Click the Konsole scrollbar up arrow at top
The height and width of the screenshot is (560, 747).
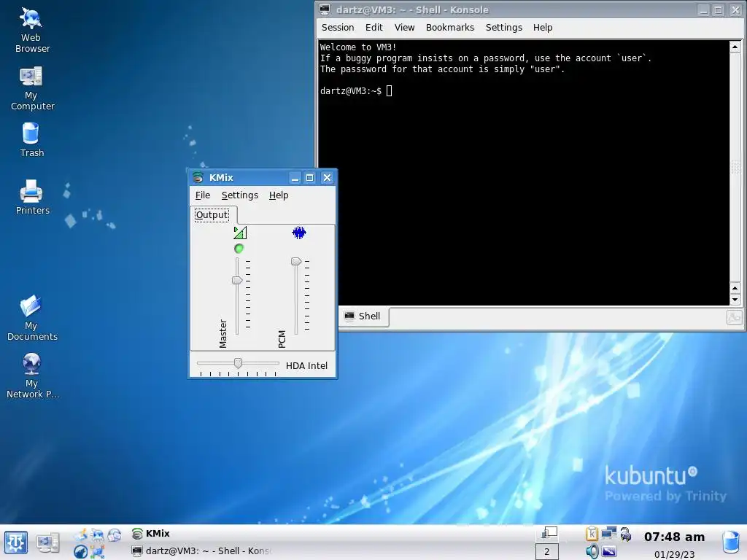[x=735, y=47]
